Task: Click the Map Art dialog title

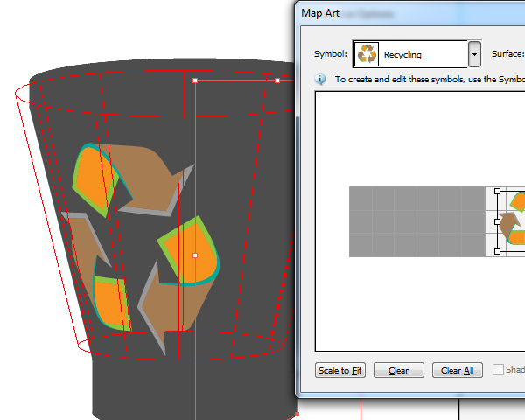Action: point(320,13)
